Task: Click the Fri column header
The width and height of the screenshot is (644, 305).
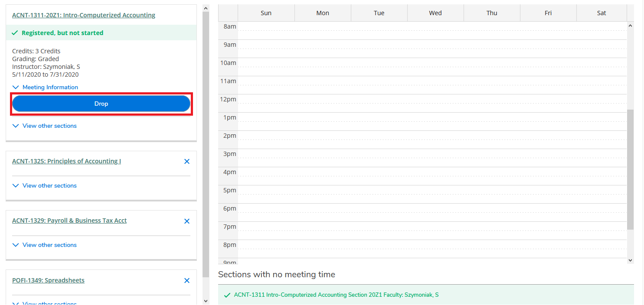Action: pyautogui.click(x=548, y=13)
